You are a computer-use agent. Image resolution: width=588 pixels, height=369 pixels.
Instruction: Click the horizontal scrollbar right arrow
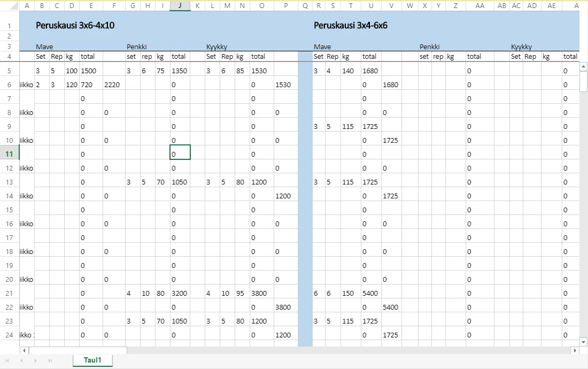click(575, 351)
